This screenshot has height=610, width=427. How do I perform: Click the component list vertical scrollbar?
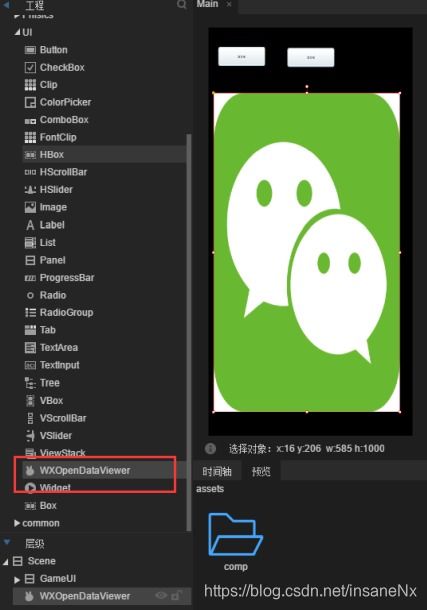tap(189, 333)
